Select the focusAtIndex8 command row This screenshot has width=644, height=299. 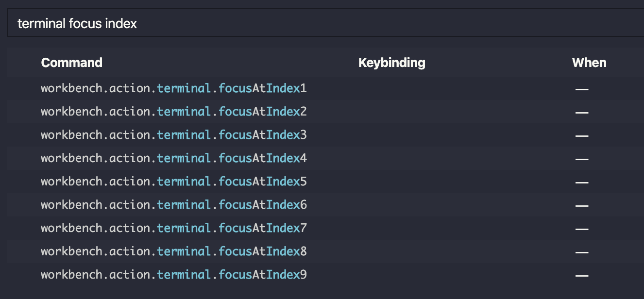(173, 251)
